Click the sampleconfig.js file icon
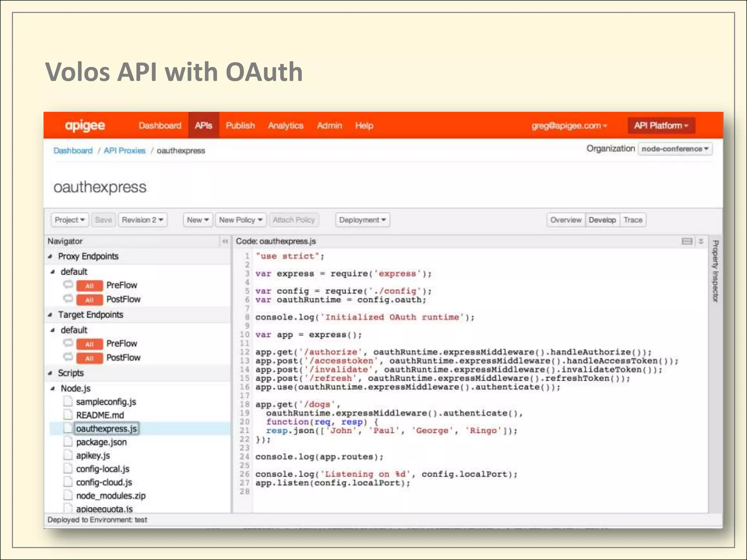This screenshot has height=560, width=747. pos(68,401)
